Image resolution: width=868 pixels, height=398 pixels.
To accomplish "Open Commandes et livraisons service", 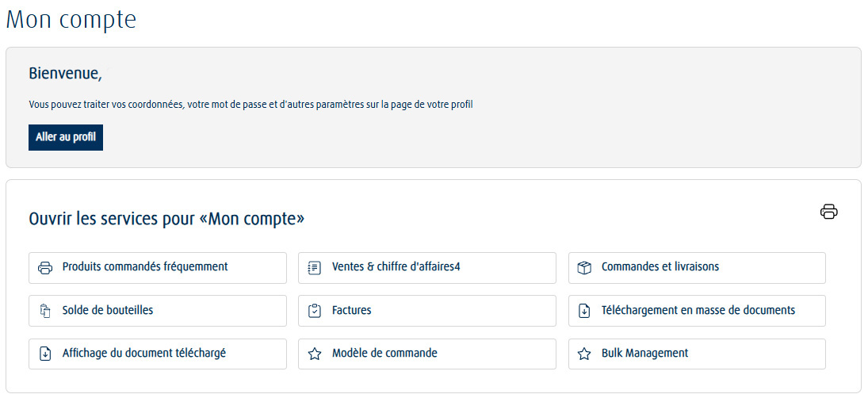I will pos(697,268).
